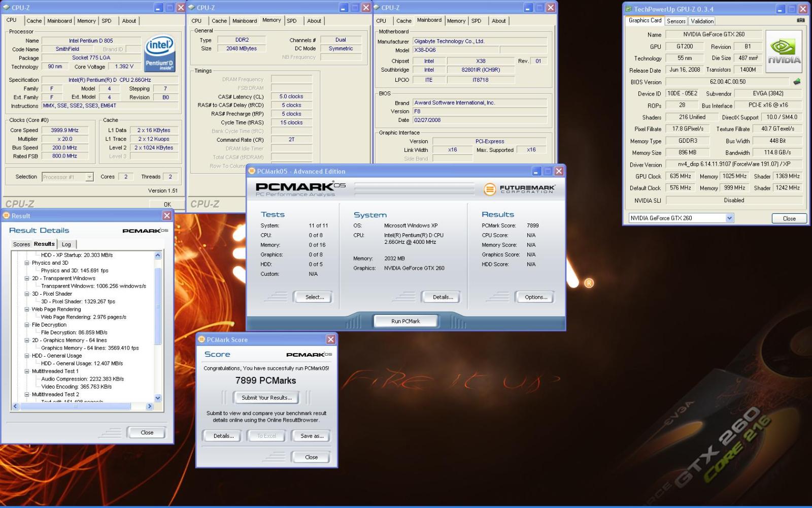This screenshot has width=812, height=508.
Task: Collapse the Physics and 3D tree node
Action: [x=27, y=263]
